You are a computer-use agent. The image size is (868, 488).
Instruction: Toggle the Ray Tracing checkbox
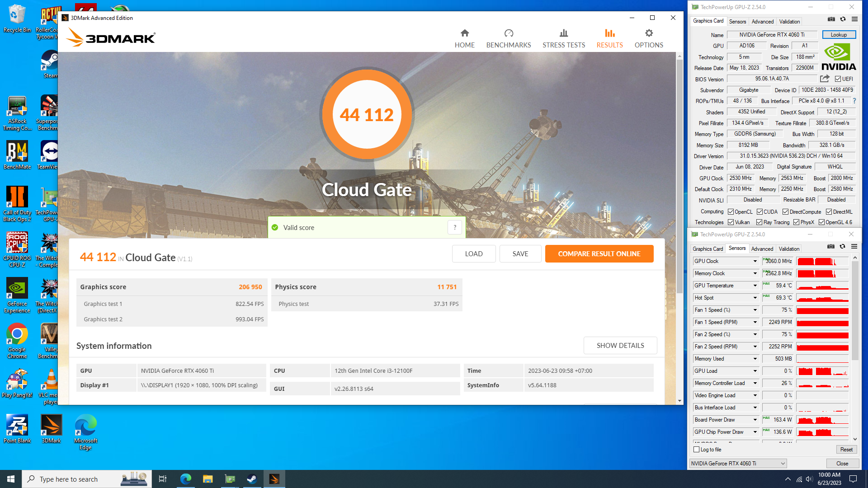pos(759,222)
